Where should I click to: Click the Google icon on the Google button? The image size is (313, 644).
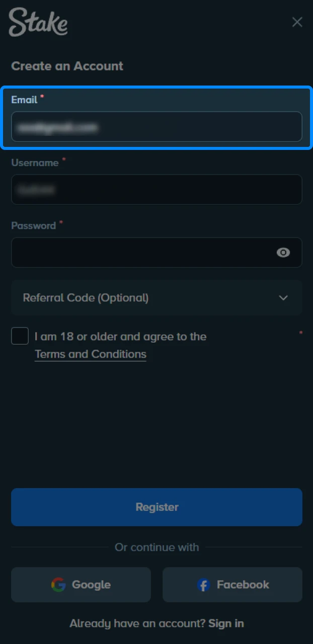pyautogui.click(x=59, y=585)
